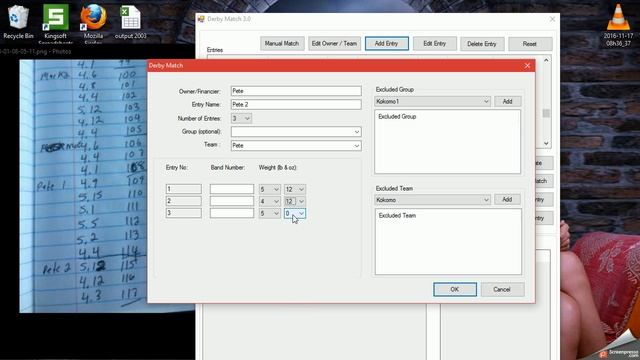Screen dimensions: 640x360
Task: Click the Excluded Team list box
Action: (448, 242)
